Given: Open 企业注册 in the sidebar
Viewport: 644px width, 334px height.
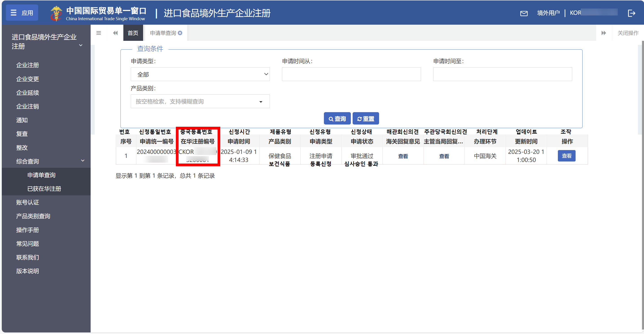Looking at the screenshot, I should pos(28,65).
